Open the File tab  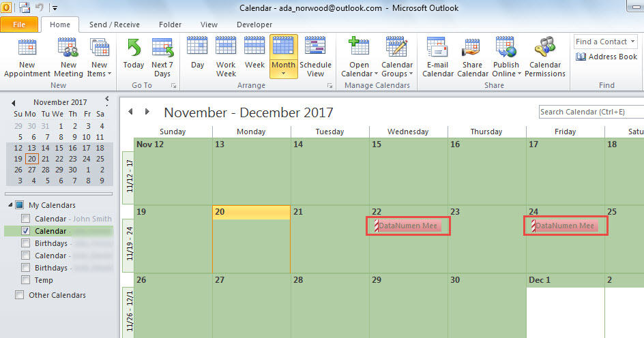(x=19, y=25)
